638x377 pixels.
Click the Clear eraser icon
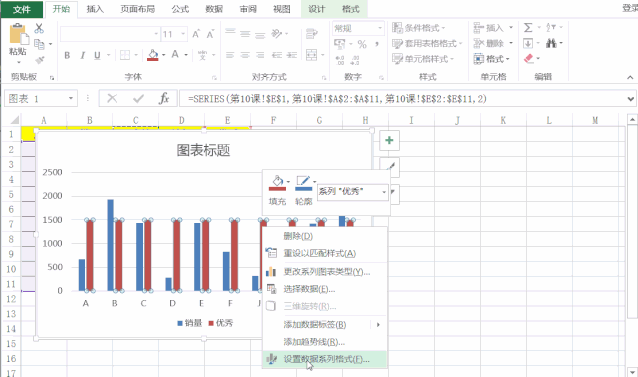(x=529, y=59)
